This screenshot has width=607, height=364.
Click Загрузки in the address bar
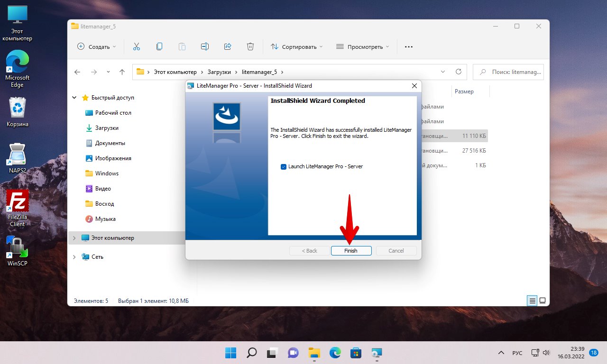point(219,72)
